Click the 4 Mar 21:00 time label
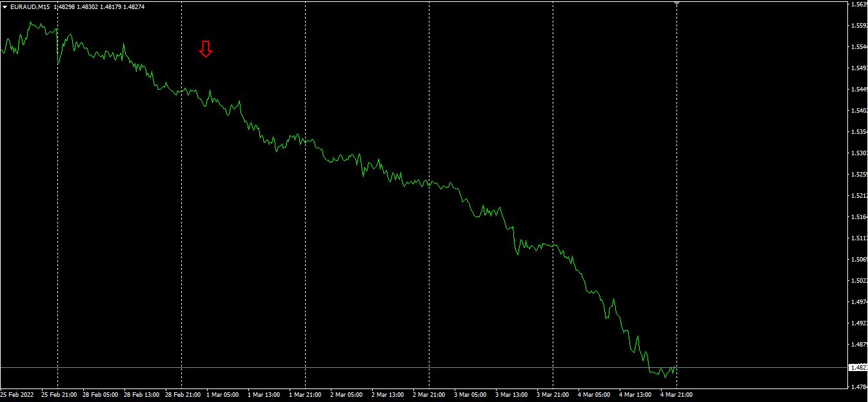The width and height of the screenshot is (868, 402). click(676, 394)
